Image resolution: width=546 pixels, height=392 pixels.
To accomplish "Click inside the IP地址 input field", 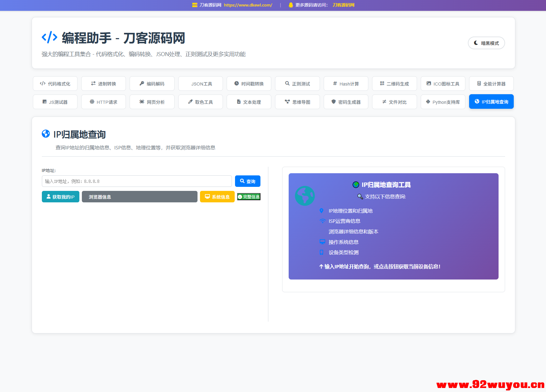I will (136, 181).
